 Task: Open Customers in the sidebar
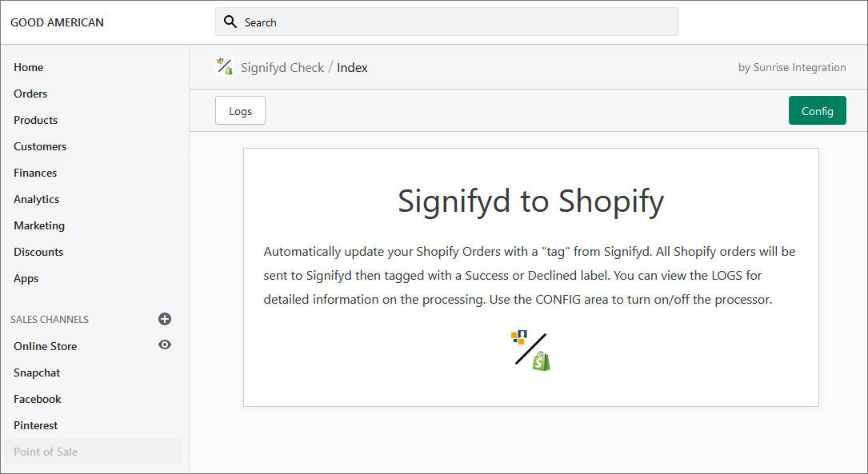click(x=40, y=146)
